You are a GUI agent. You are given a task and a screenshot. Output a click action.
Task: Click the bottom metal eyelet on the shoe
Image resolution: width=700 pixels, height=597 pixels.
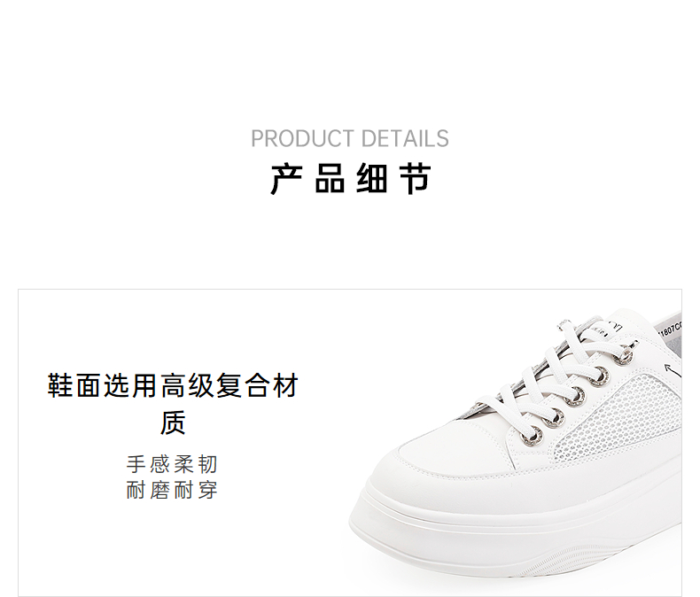[x=533, y=434]
